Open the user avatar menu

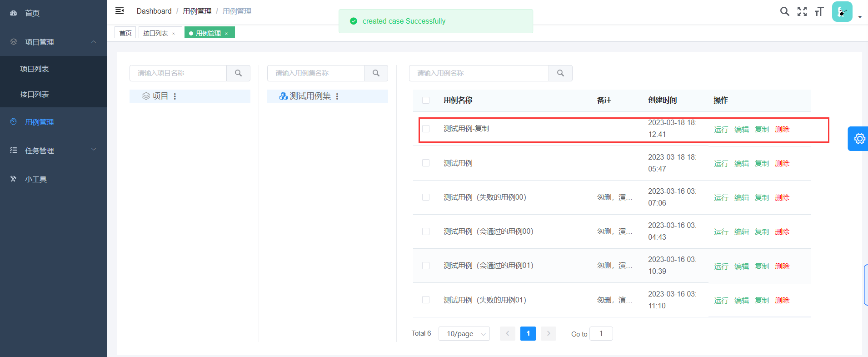coord(842,12)
